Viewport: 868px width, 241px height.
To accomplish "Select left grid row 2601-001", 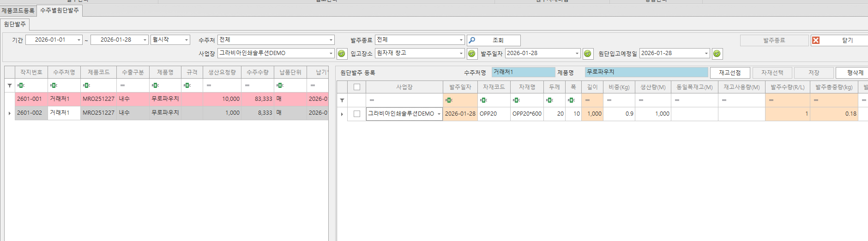I will pos(172,99).
